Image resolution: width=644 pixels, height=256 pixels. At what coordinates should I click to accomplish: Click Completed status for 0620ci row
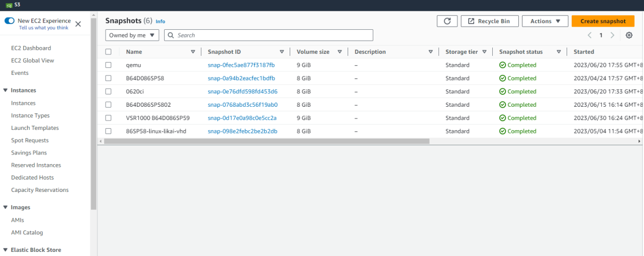pyautogui.click(x=518, y=91)
